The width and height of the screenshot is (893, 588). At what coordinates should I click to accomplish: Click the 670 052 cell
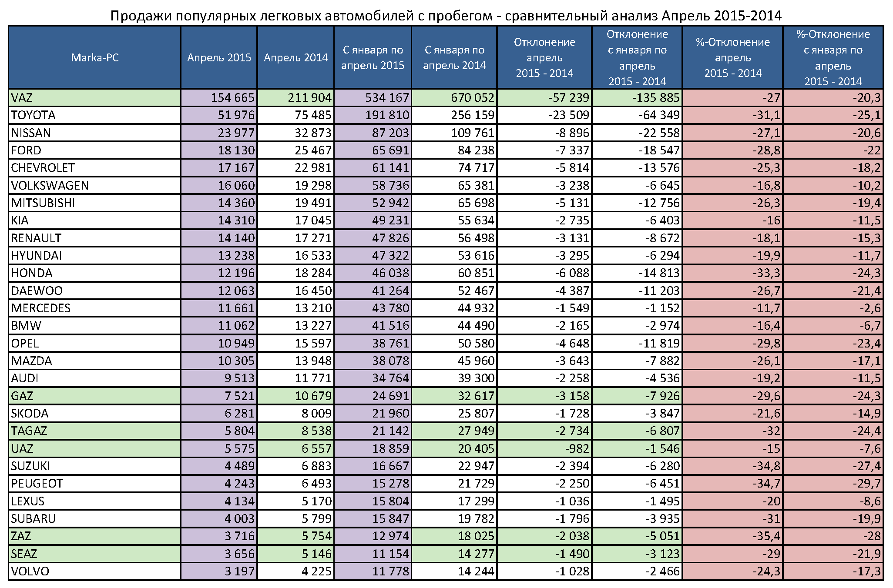coord(473,98)
